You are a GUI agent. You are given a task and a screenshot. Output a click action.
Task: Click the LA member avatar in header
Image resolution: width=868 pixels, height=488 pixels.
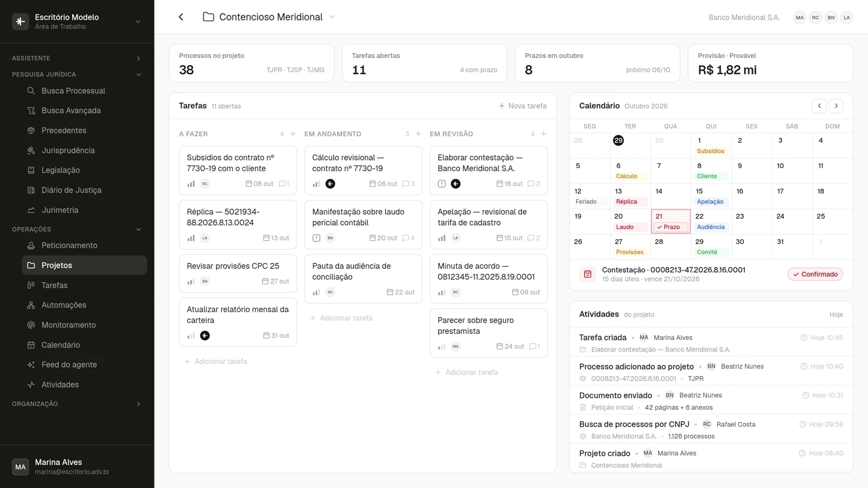coord(847,17)
